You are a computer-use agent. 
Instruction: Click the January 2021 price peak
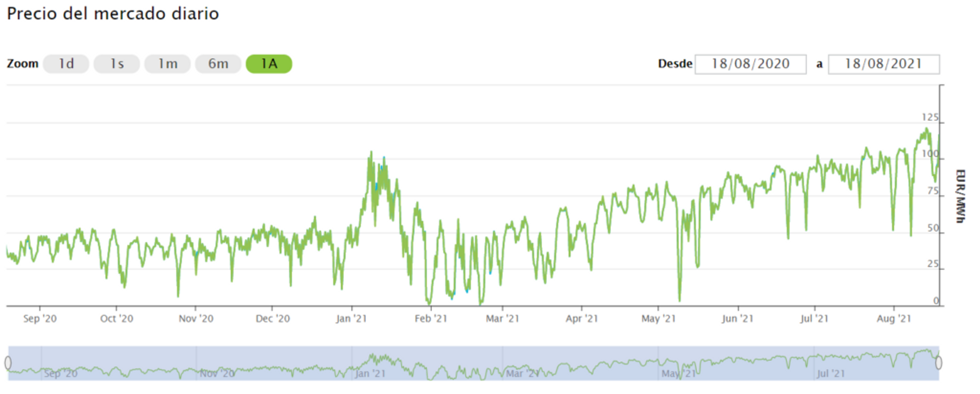click(371, 152)
